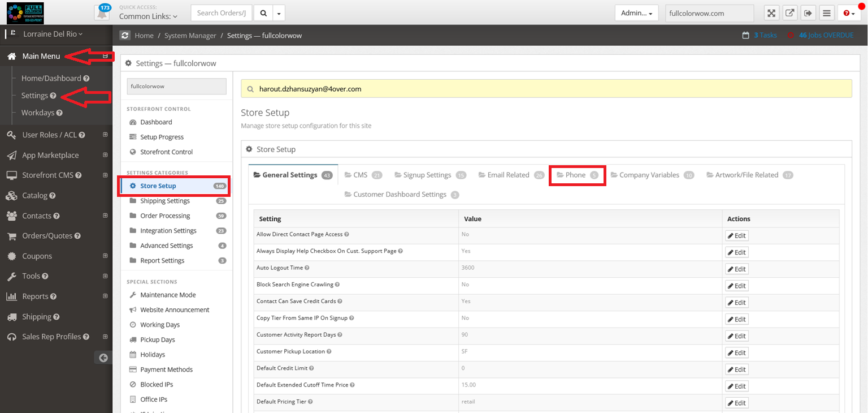Switch to the Signup Settings tab
This screenshot has height=413, width=868.
pyautogui.click(x=430, y=175)
